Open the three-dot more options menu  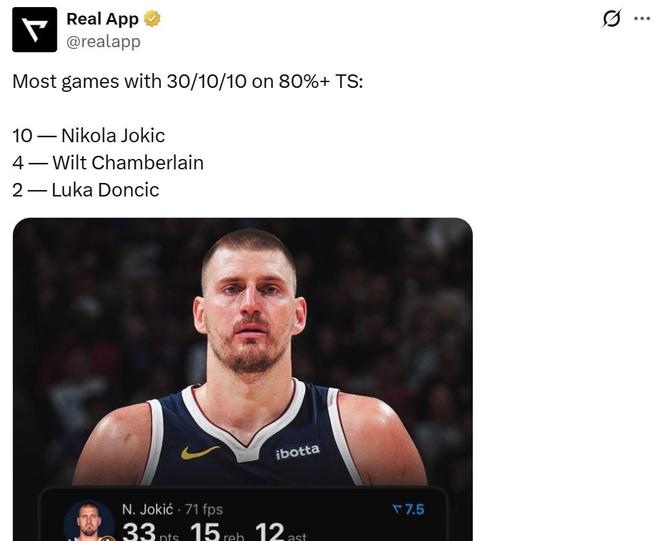(x=642, y=19)
